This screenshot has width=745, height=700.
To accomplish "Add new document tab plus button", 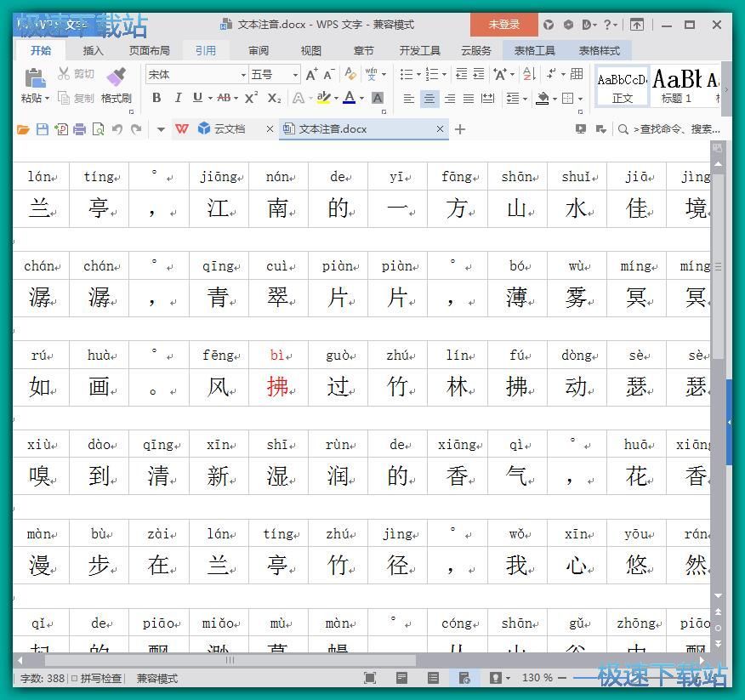I will [460, 129].
